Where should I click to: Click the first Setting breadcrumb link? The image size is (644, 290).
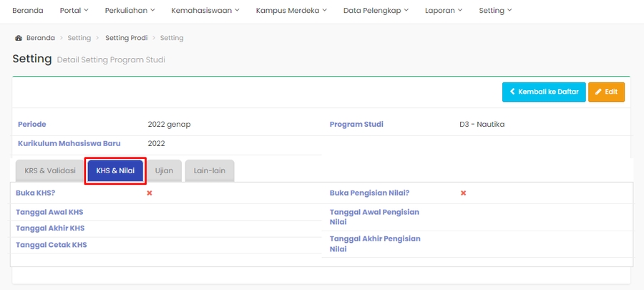pyautogui.click(x=79, y=38)
